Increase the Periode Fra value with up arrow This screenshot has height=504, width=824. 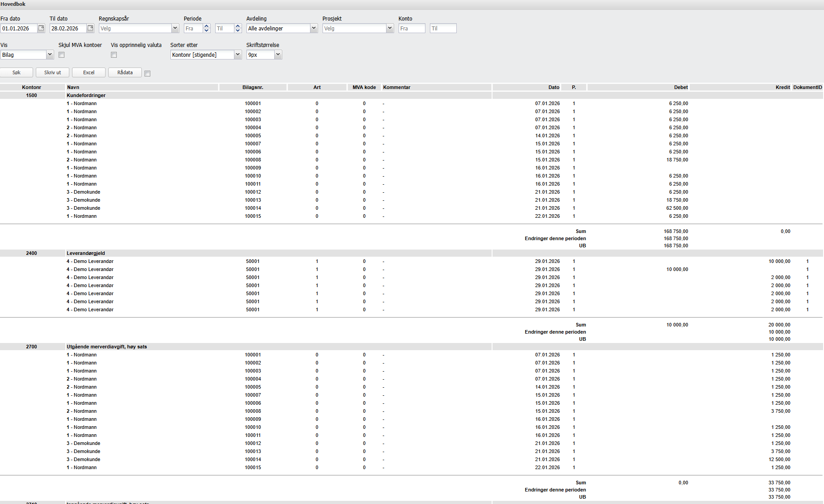206,26
